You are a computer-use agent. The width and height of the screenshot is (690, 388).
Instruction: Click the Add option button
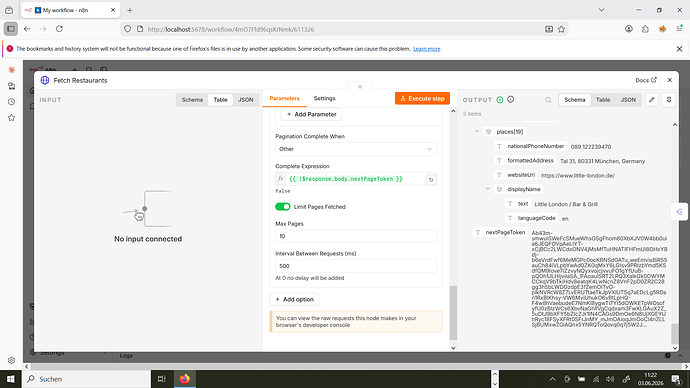(x=294, y=299)
